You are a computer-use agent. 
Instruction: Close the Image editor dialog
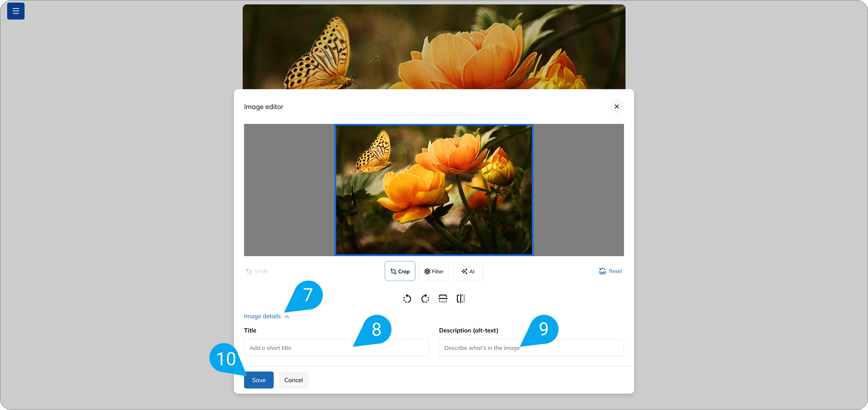[616, 106]
